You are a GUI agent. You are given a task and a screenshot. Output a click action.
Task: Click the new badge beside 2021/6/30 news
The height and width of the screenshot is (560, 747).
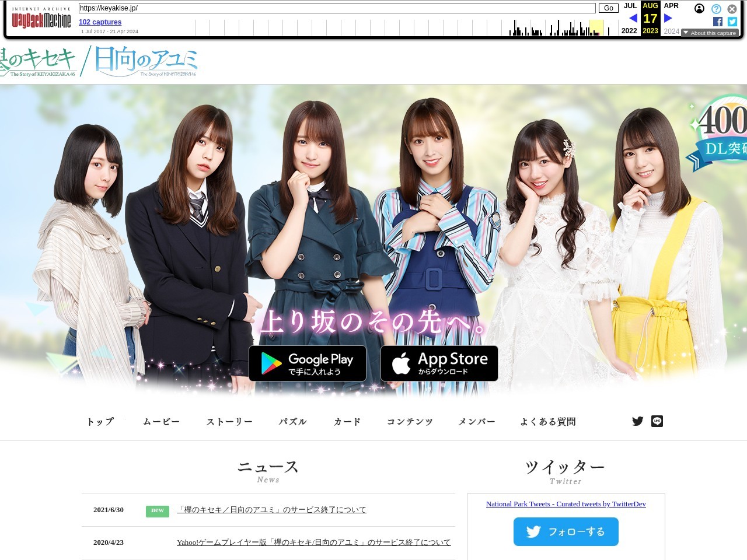[x=158, y=510]
